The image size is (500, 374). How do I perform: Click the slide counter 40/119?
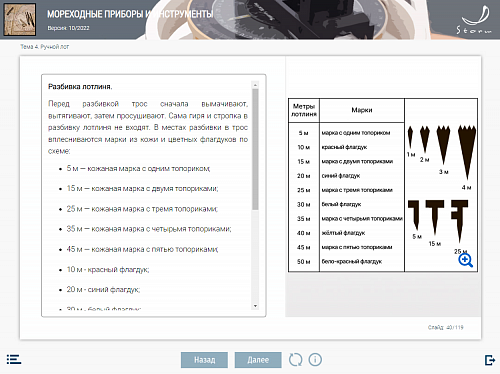click(446, 327)
